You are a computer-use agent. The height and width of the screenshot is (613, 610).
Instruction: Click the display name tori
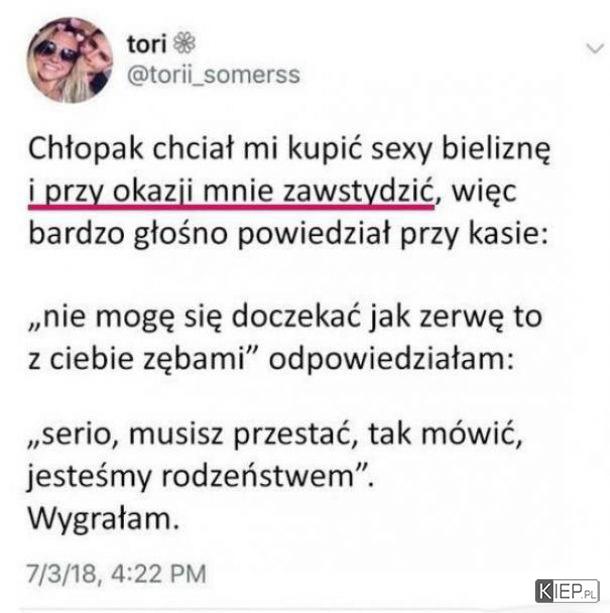point(147,43)
